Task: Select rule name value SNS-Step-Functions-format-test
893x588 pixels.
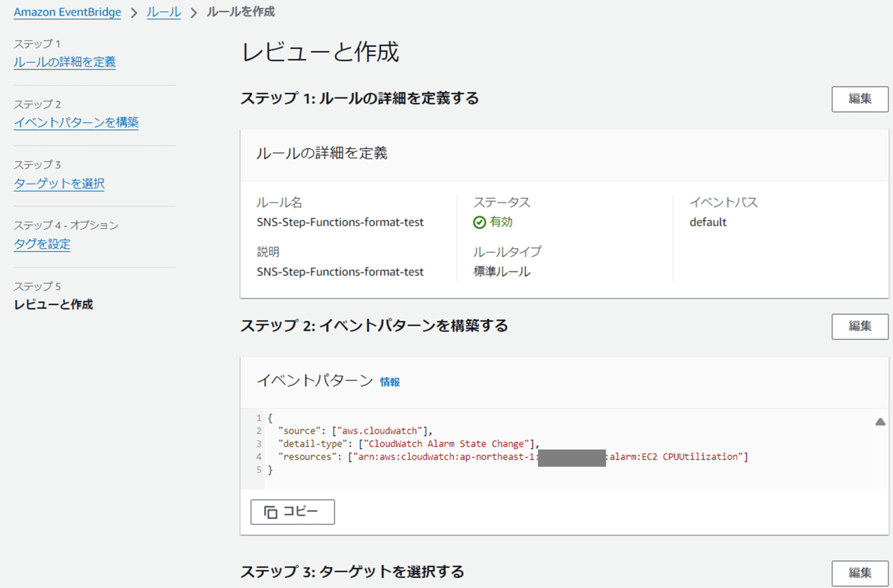Action: click(340, 222)
